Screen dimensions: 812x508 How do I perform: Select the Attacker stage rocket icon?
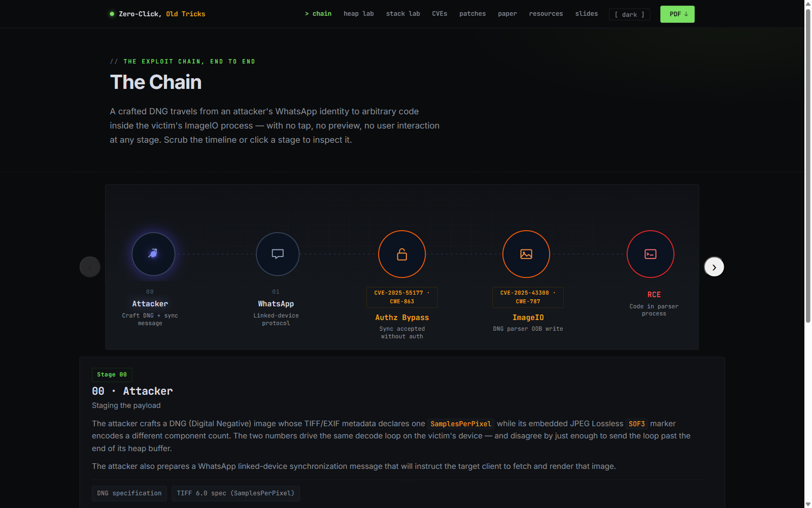[x=153, y=253]
